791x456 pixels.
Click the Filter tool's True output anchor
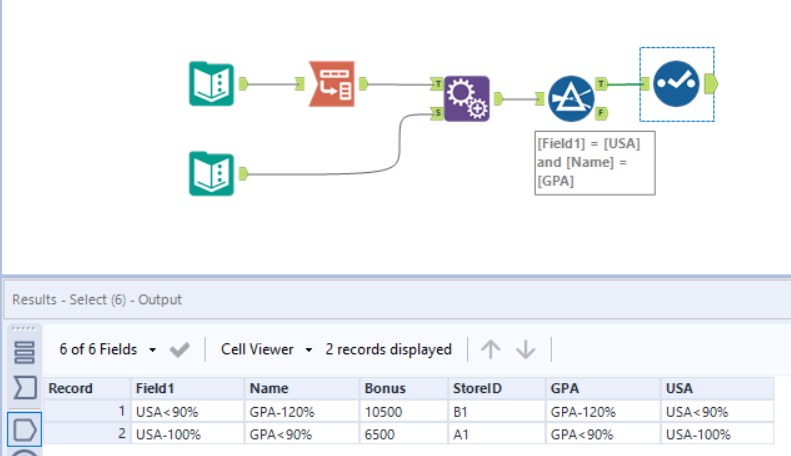click(x=600, y=84)
